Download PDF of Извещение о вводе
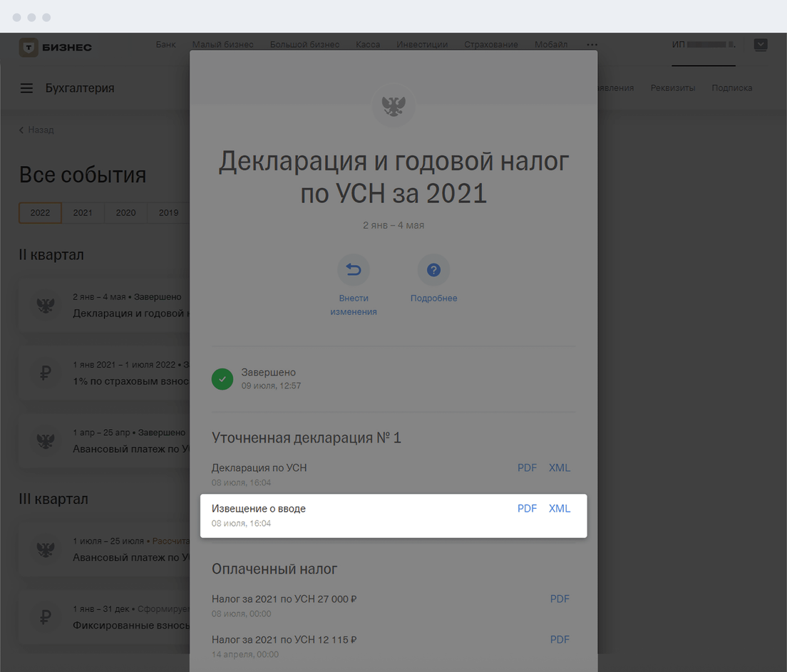Viewport: 787px width, 672px height. [x=527, y=509]
